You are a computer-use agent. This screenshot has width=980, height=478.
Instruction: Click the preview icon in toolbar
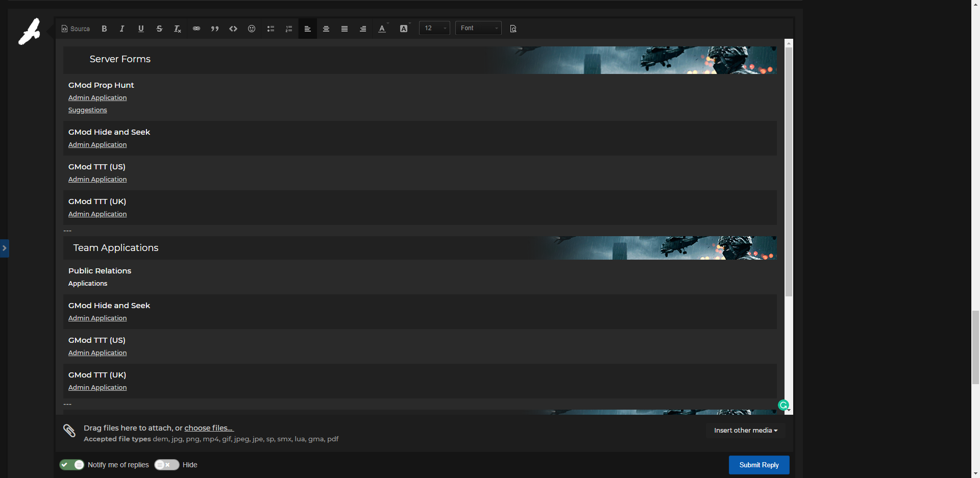[513, 29]
